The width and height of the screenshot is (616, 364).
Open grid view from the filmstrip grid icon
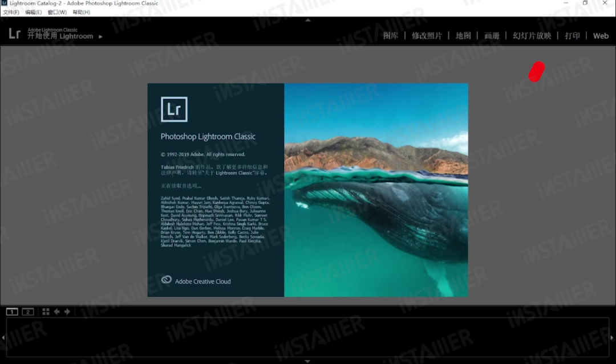coord(46,312)
